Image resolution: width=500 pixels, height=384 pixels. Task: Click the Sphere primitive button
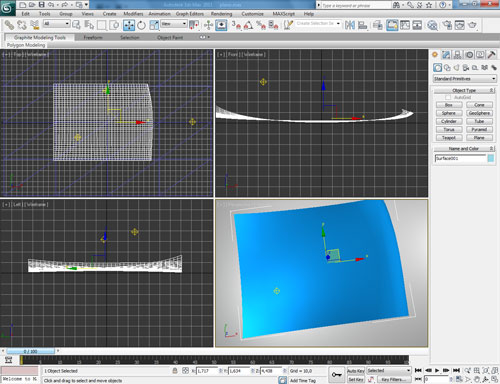[x=449, y=113]
